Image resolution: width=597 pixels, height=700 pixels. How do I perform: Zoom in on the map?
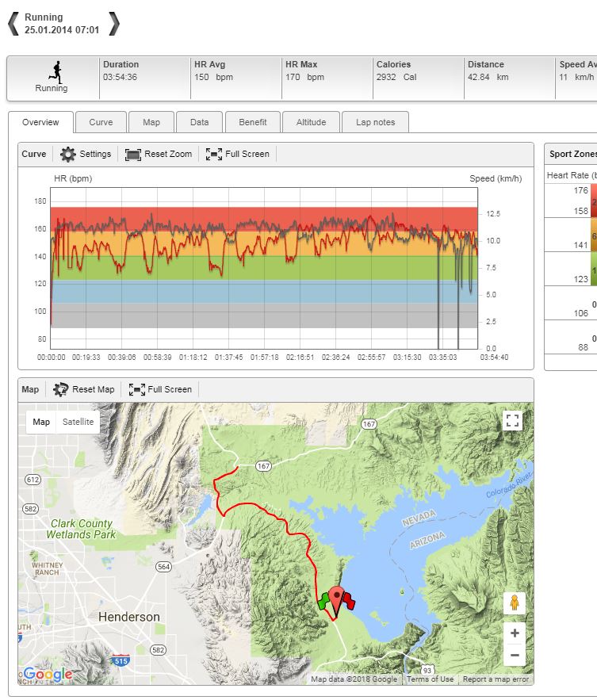tap(515, 633)
